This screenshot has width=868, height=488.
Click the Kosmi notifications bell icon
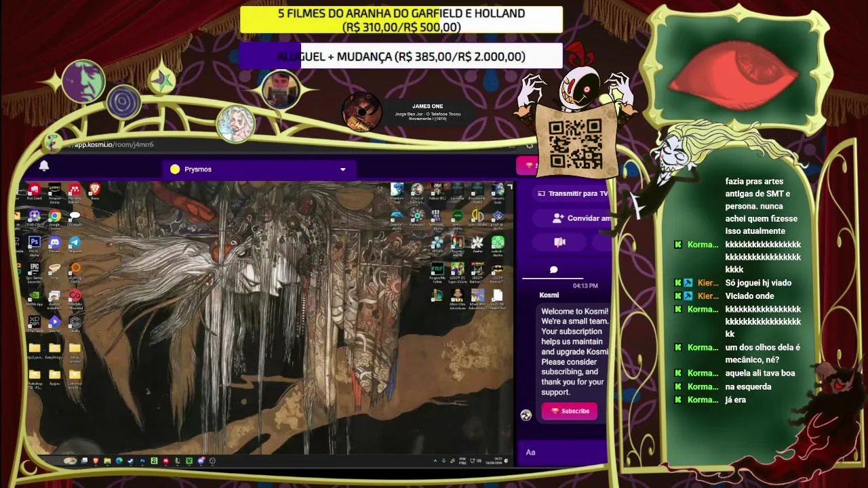[44, 166]
